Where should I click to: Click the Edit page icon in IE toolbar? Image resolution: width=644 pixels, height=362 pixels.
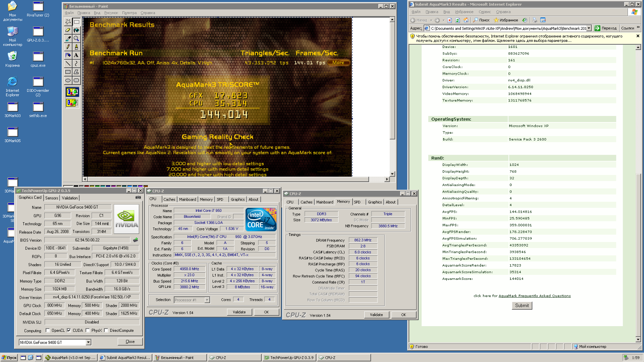pos(543,20)
